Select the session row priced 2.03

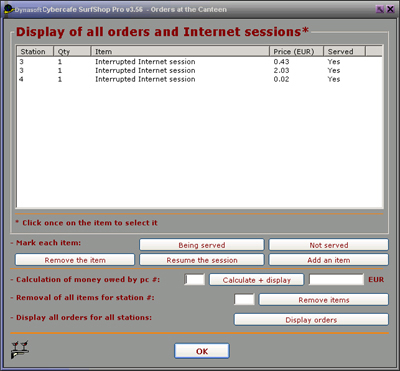coord(199,70)
